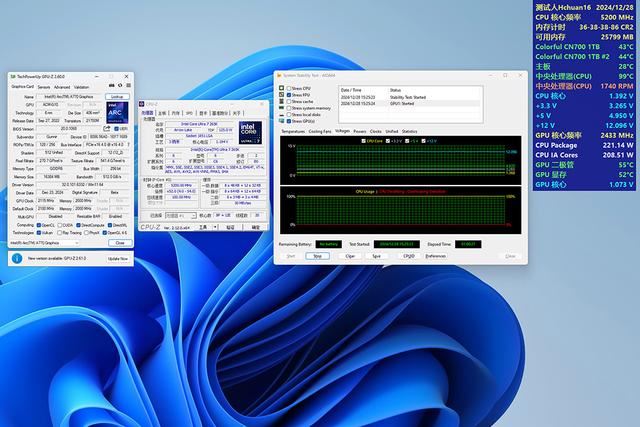Image resolution: width=640 pixels, height=427 pixels.
Task: Open the Unified tab in AIDA64
Action: point(391,131)
